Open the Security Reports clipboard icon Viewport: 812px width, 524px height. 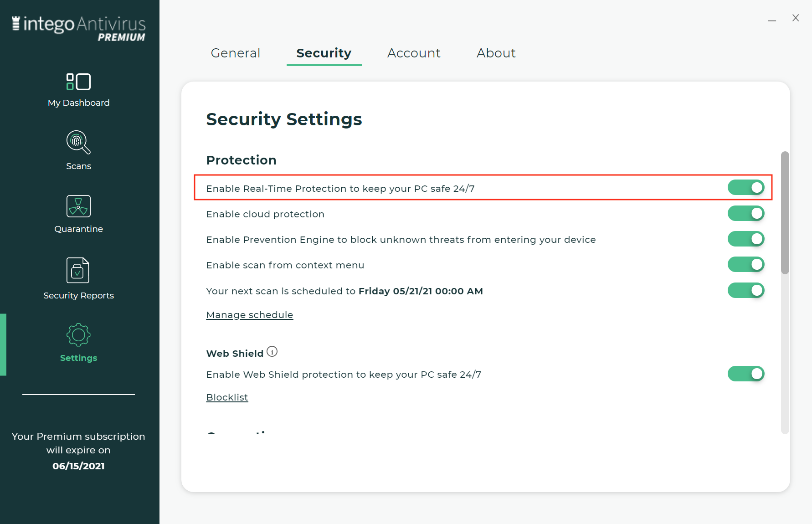[78, 270]
